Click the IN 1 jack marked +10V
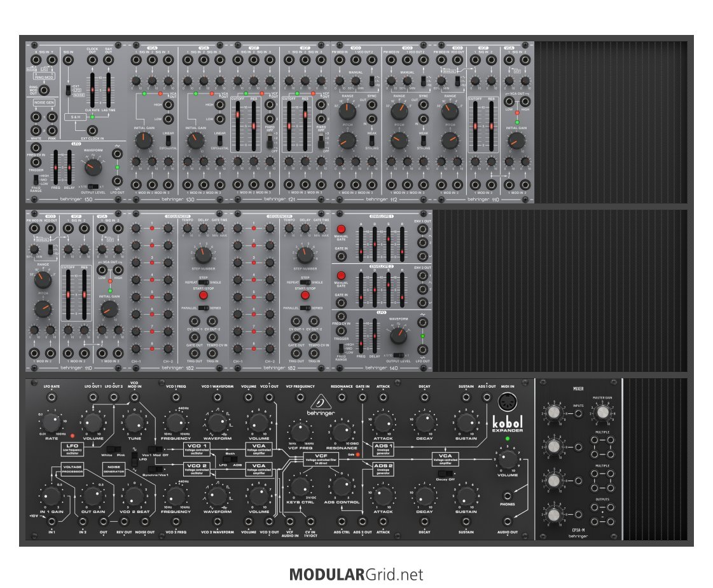 coord(52,522)
